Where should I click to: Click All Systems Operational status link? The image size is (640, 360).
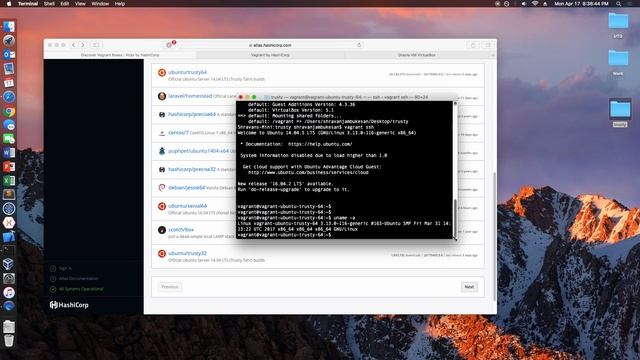tap(81, 289)
